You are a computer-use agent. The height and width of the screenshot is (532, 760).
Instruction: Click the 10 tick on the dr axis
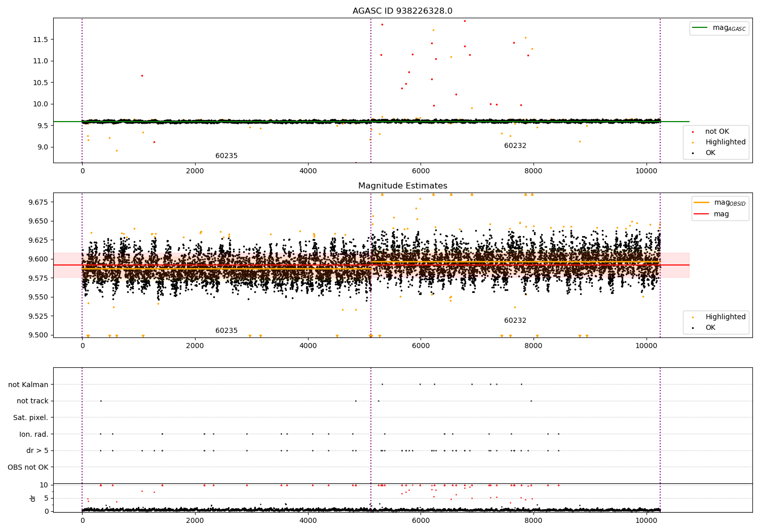click(44, 485)
